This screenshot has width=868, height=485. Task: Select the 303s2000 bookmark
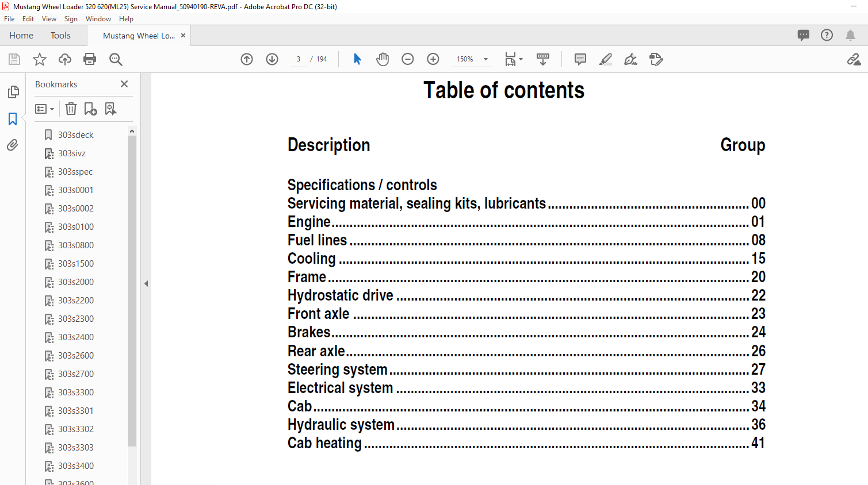[x=75, y=282]
